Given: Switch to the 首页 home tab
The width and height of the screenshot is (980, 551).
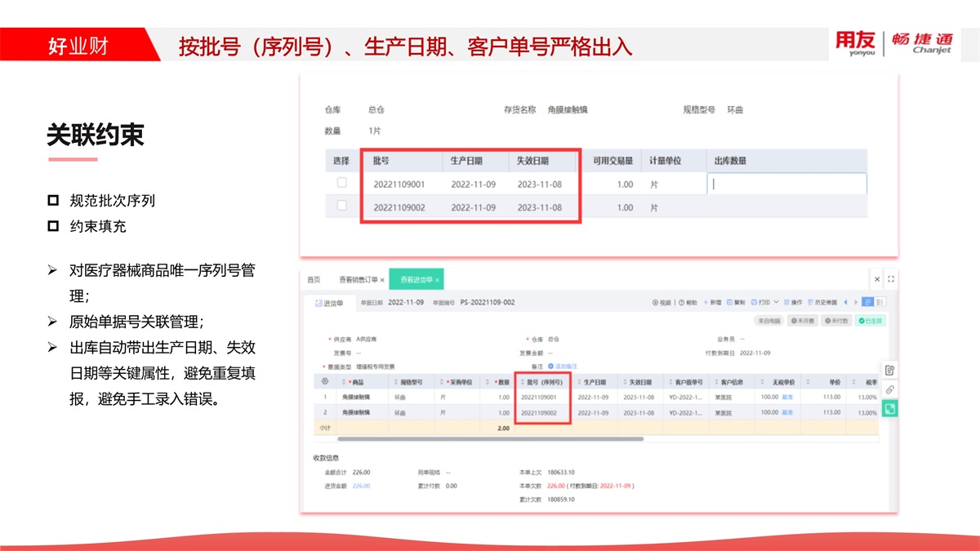Looking at the screenshot, I should 314,280.
